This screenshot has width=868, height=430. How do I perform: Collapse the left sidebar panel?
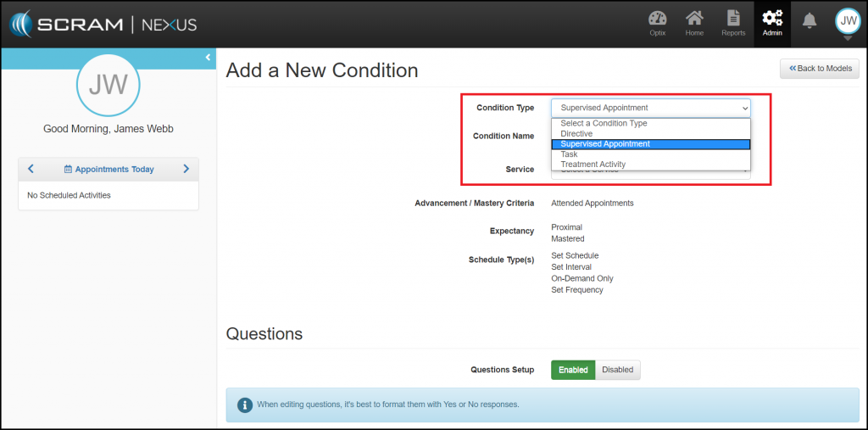coord(208,58)
